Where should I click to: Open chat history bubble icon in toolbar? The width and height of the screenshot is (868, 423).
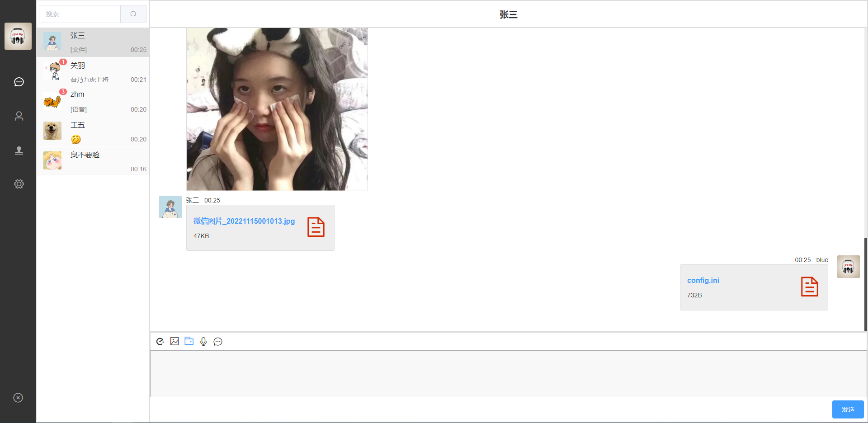pyautogui.click(x=218, y=342)
